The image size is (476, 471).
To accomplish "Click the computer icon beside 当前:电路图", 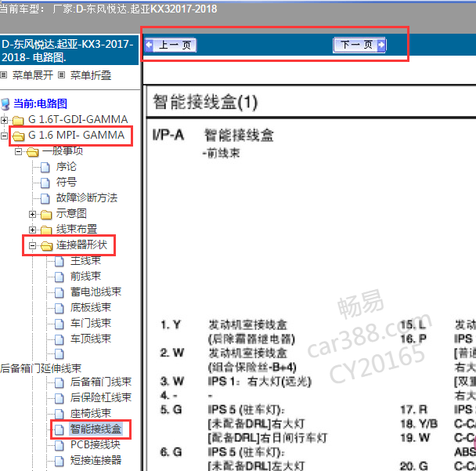I will 5,104.
